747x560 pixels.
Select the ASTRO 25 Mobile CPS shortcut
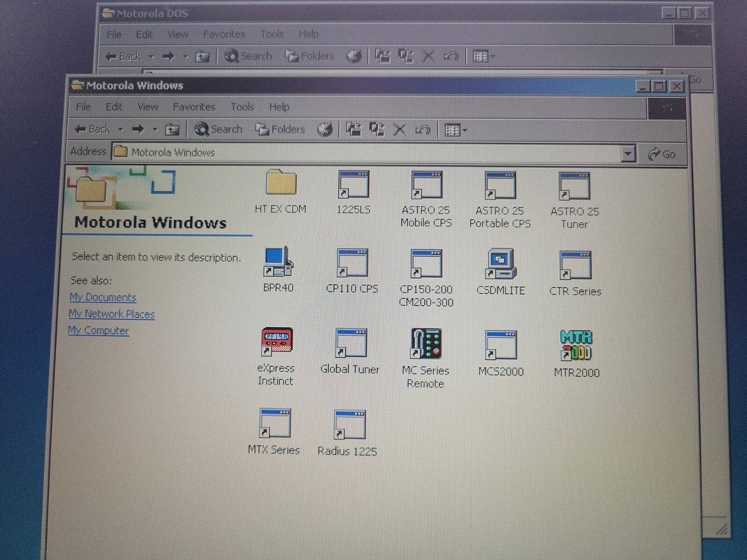[x=426, y=199]
